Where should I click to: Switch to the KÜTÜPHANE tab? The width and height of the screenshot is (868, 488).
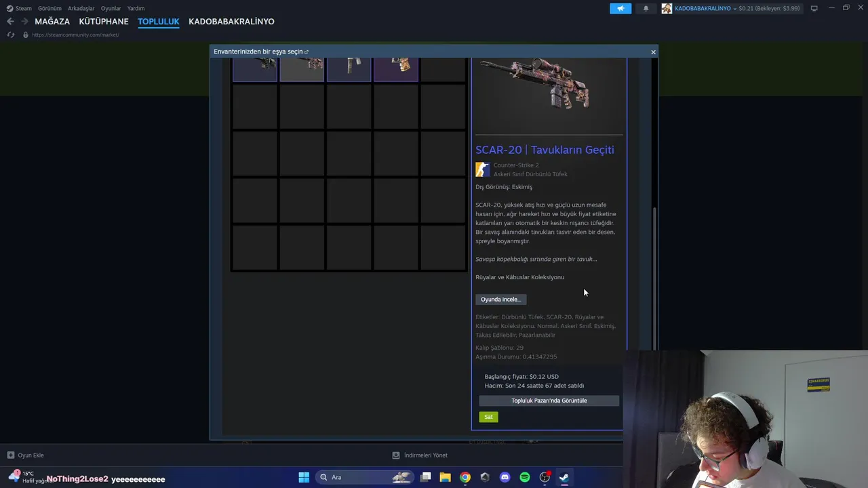pyautogui.click(x=104, y=22)
